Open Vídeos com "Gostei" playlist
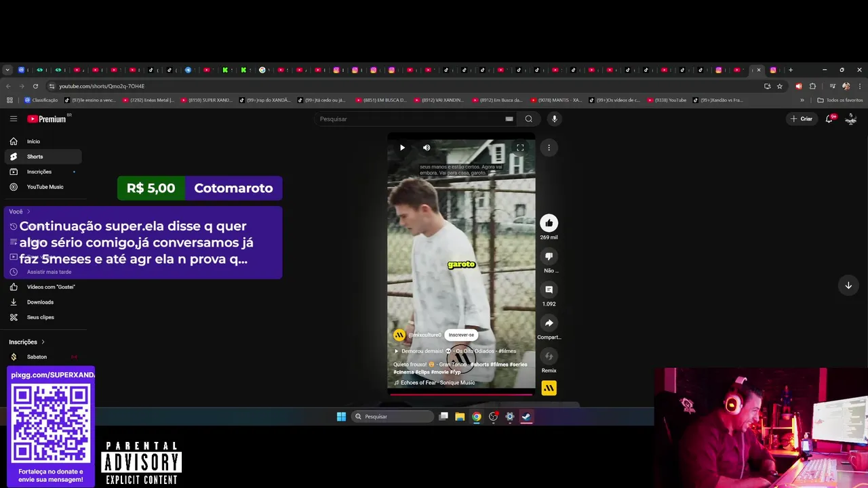 tap(43, 287)
